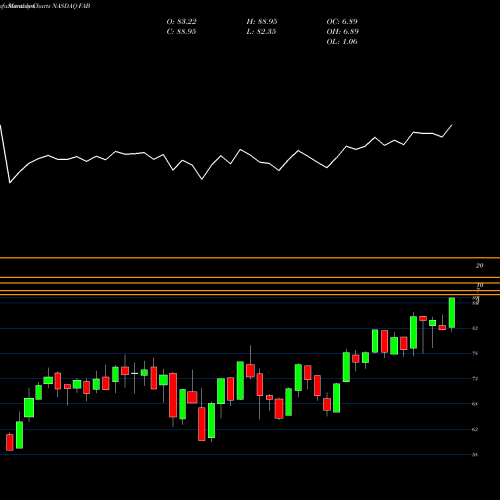Click the price axis label '82'
The height and width of the screenshot is (500, 500).
click(475, 328)
